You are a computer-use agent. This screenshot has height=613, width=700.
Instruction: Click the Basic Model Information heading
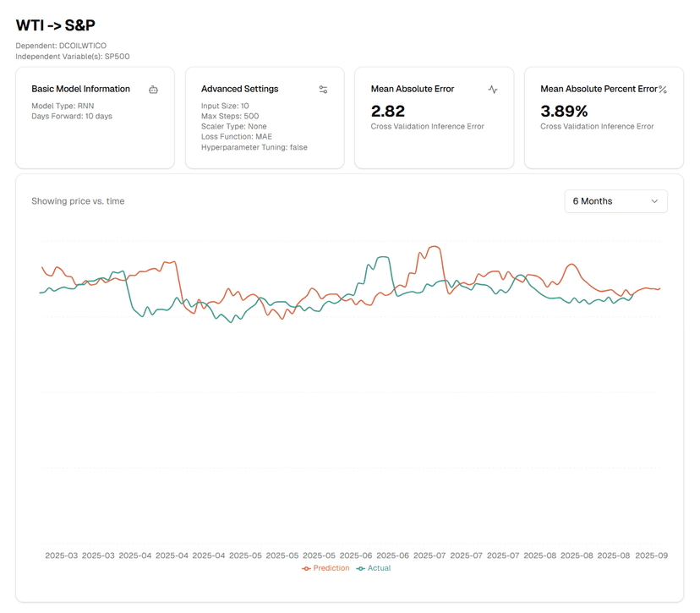[x=80, y=89]
